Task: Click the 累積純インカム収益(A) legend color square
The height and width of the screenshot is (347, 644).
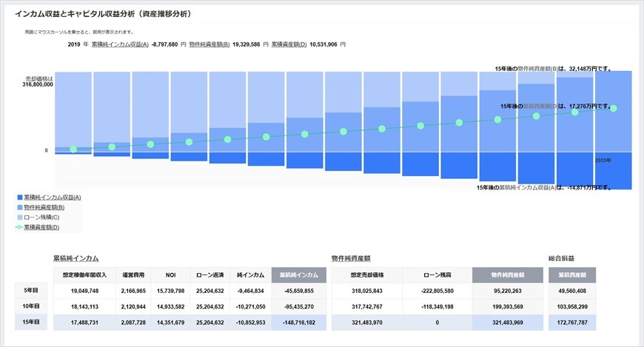Action: pyautogui.click(x=19, y=198)
